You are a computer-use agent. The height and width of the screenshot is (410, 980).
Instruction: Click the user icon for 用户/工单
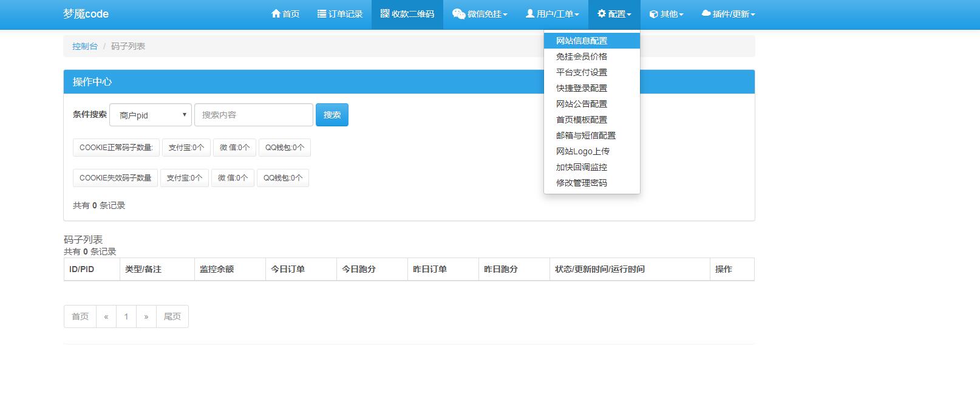(530, 14)
